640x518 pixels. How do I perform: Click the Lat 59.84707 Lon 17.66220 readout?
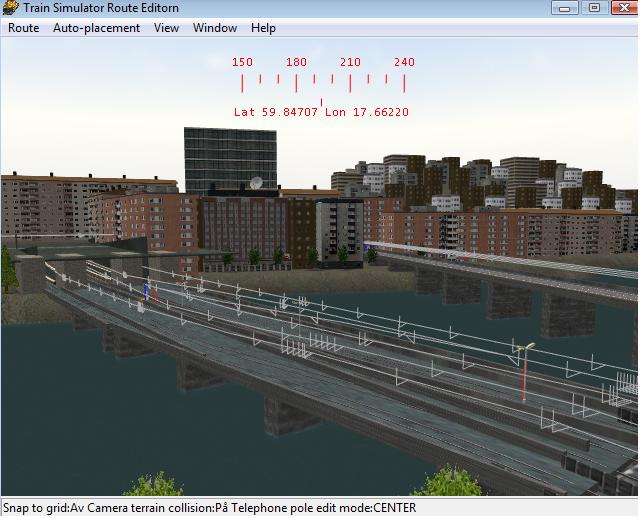click(321, 112)
